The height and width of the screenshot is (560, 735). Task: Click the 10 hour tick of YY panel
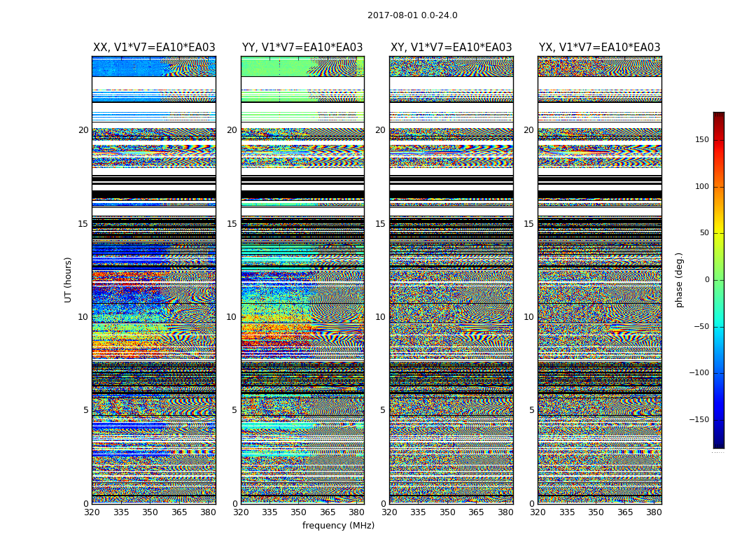pyautogui.click(x=232, y=317)
